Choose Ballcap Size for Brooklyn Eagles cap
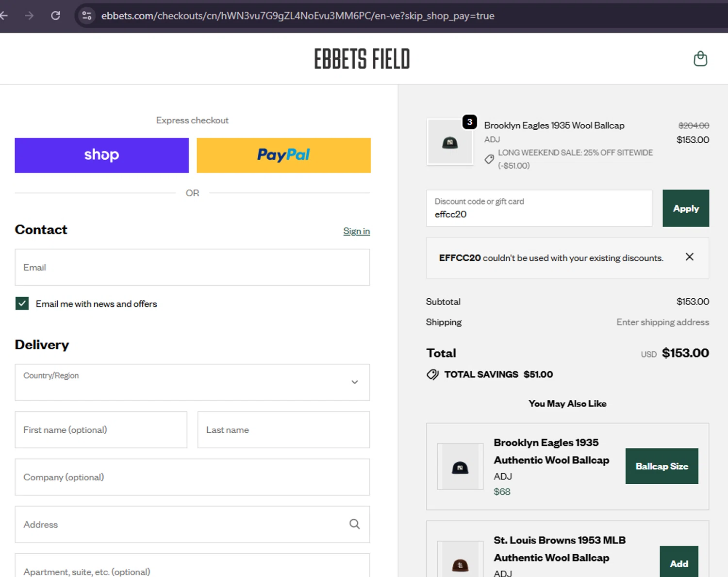 pos(662,466)
